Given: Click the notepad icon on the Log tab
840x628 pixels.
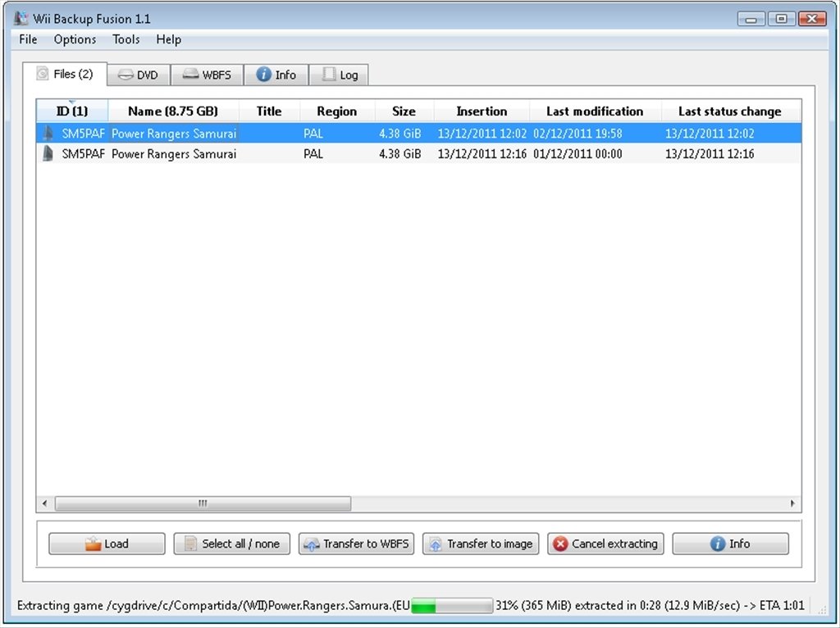Looking at the screenshot, I should point(328,75).
